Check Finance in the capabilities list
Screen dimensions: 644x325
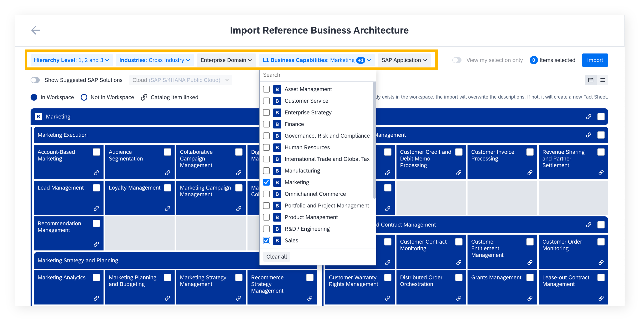pyautogui.click(x=267, y=124)
